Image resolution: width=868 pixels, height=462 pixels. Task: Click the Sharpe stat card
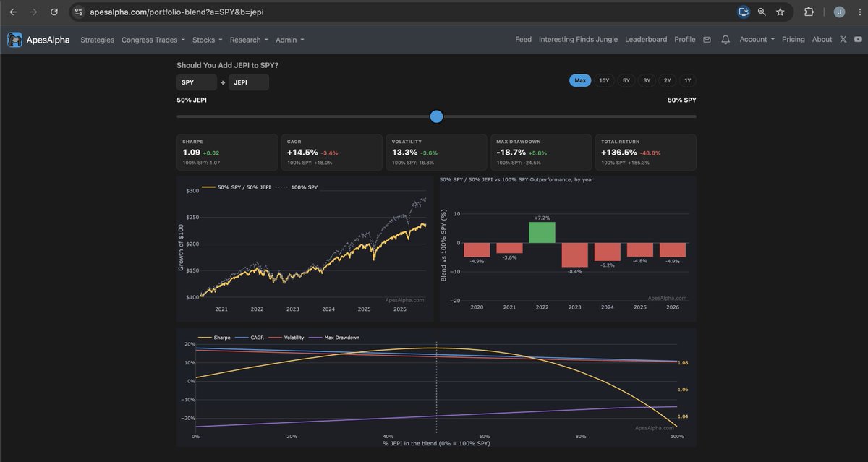(x=227, y=153)
